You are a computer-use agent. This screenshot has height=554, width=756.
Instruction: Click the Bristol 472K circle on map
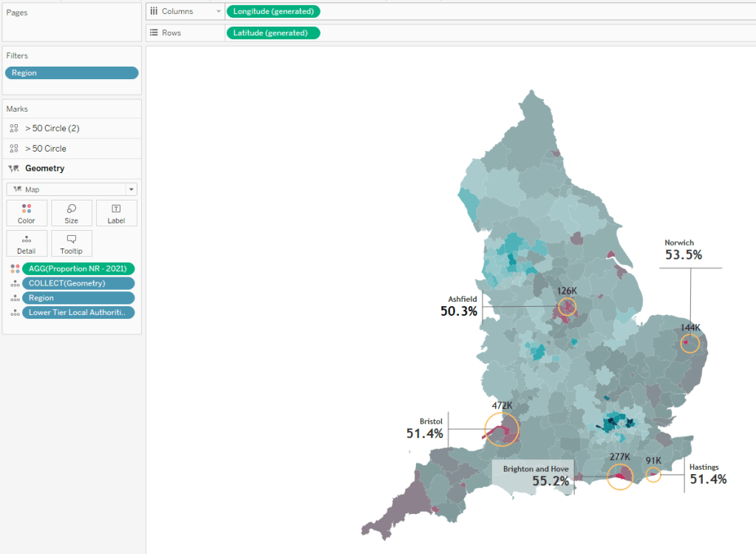(x=502, y=429)
